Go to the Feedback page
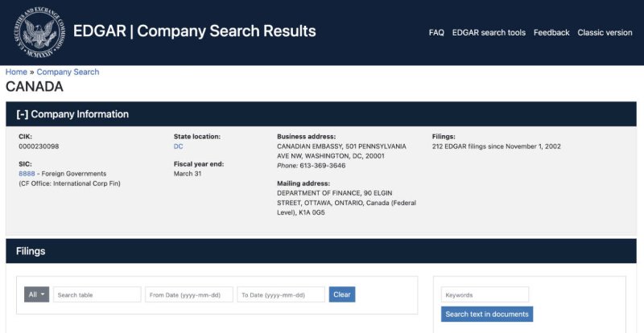 551,32
